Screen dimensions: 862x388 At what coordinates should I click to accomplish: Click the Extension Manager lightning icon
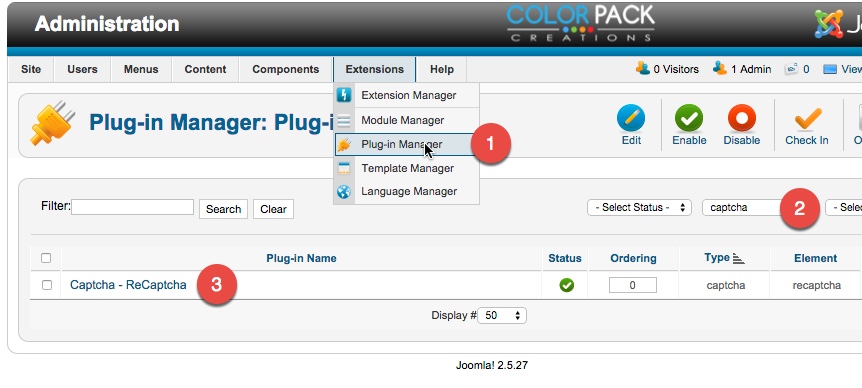pyautogui.click(x=344, y=95)
